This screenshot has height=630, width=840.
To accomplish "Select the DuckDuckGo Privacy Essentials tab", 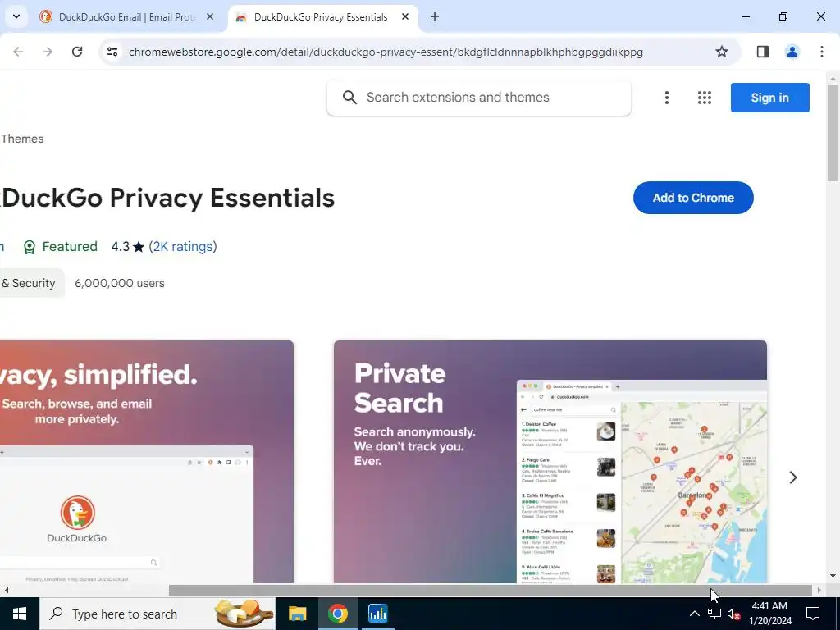I will (321, 17).
